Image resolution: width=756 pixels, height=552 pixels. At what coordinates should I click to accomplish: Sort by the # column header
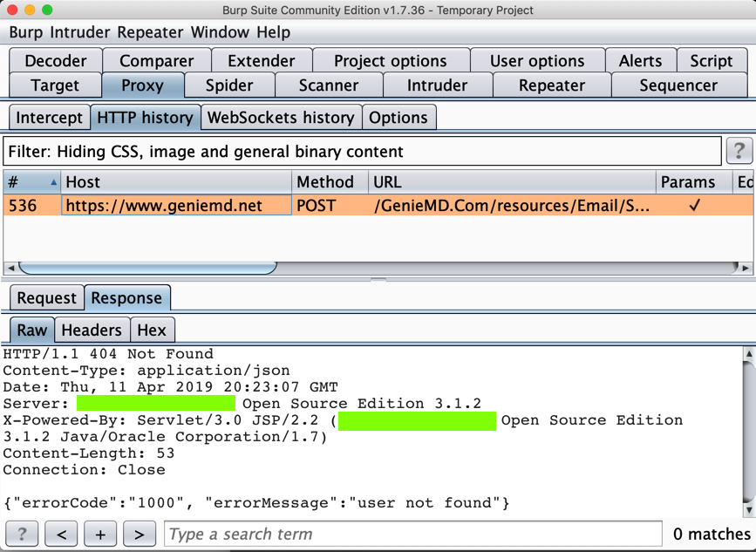(x=31, y=182)
